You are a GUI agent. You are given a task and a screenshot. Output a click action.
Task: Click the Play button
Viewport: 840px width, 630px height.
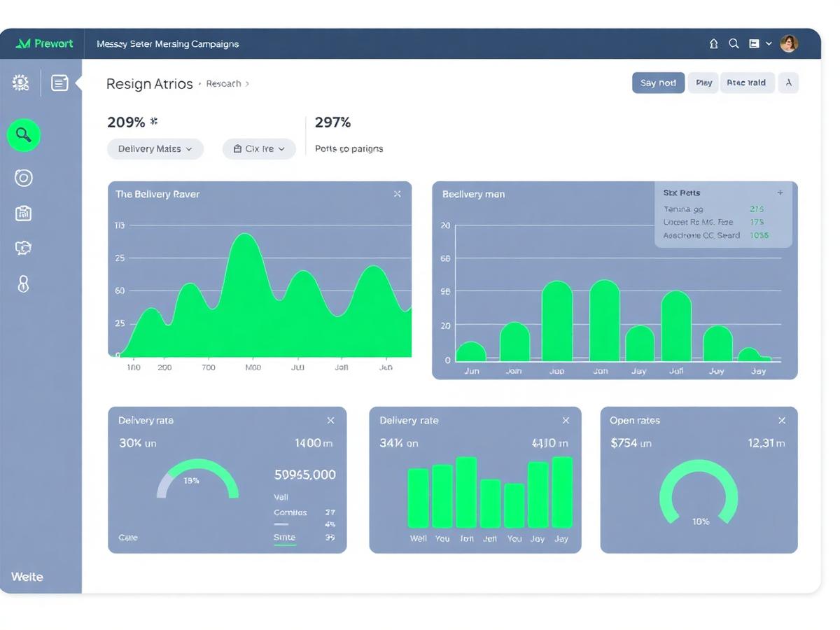(x=703, y=83)
